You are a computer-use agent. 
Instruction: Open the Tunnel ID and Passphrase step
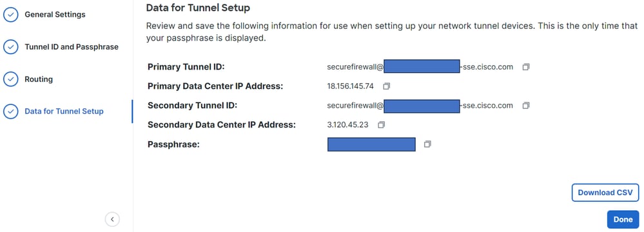pos(72,47)
